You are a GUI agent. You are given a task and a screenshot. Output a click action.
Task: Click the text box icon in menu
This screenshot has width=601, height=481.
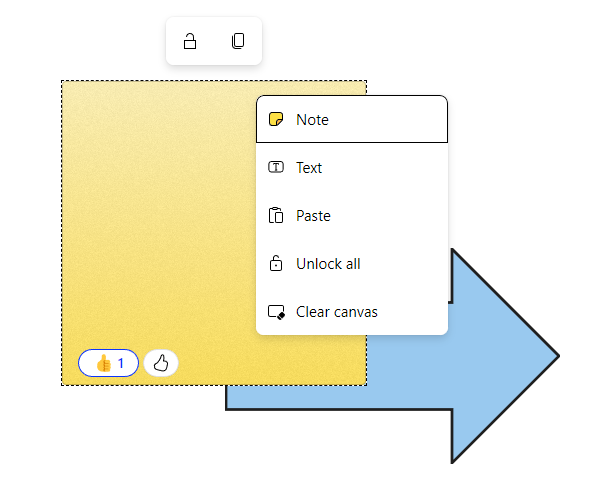point(276,167)
